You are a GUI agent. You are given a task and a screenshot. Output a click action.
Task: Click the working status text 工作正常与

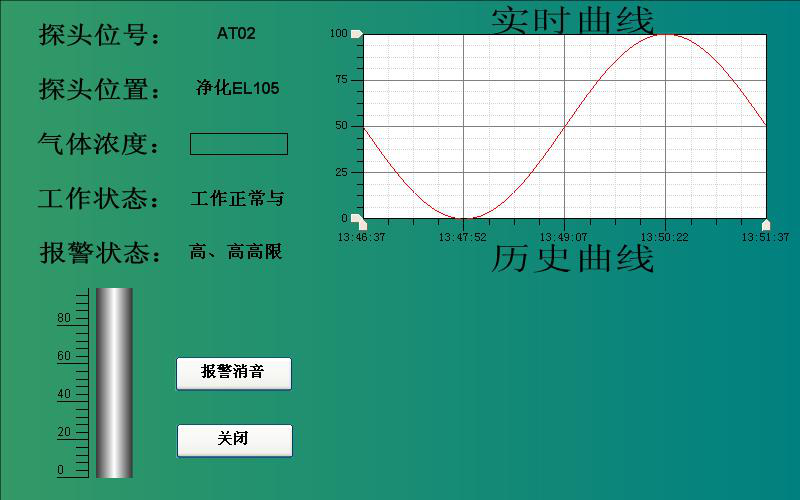(237, 198)
